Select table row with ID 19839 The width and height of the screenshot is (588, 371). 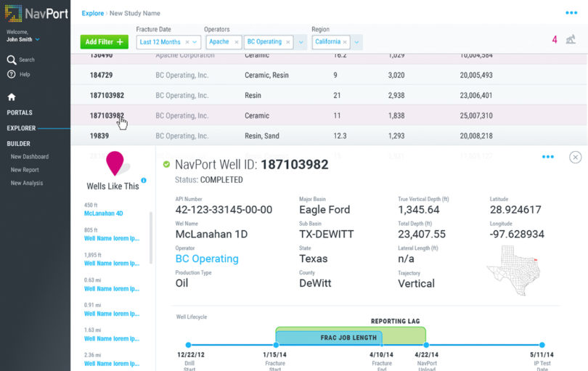coord(329,136)
